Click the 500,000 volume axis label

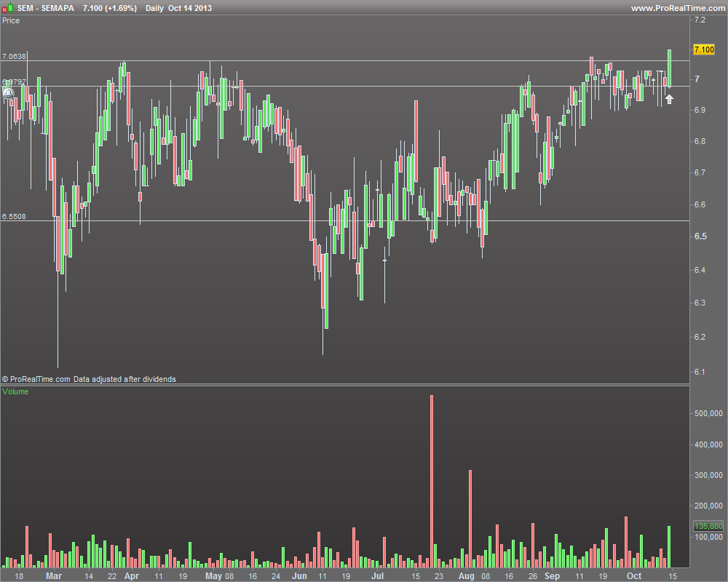tap(708, 413)
